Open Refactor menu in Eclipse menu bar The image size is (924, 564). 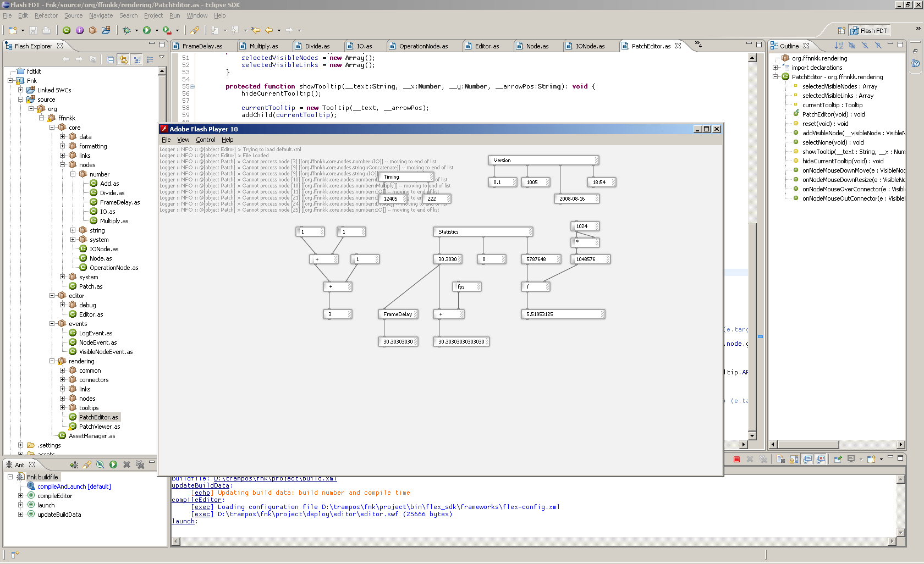coord(46,15)
